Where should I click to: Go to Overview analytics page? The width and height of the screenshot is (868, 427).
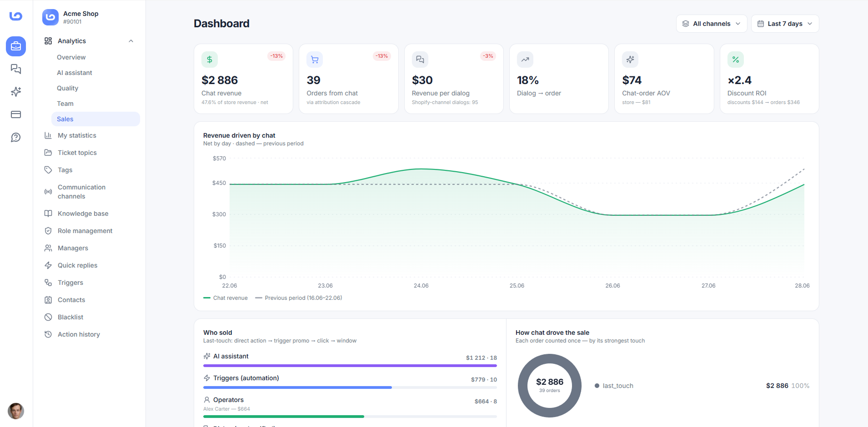click(71, 57)
